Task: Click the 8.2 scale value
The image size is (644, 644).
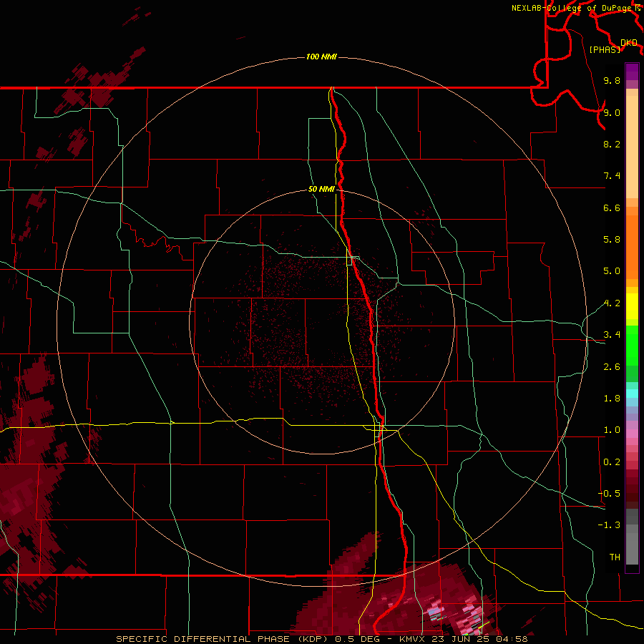Action: [x=612, y=144]
